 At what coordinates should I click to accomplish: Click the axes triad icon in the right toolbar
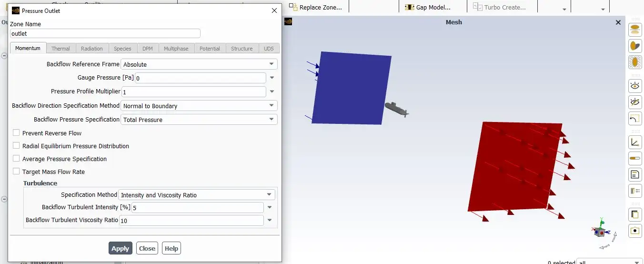[x=635, y=142]
